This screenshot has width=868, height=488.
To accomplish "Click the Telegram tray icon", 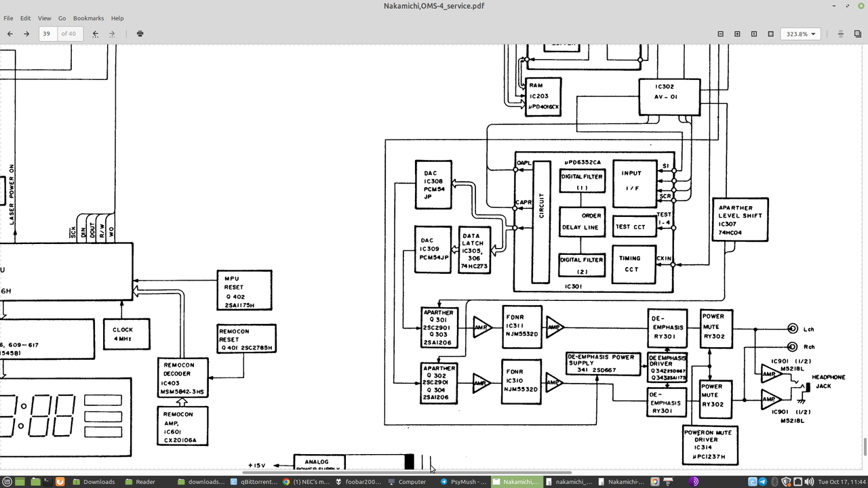I will point(763,482).
